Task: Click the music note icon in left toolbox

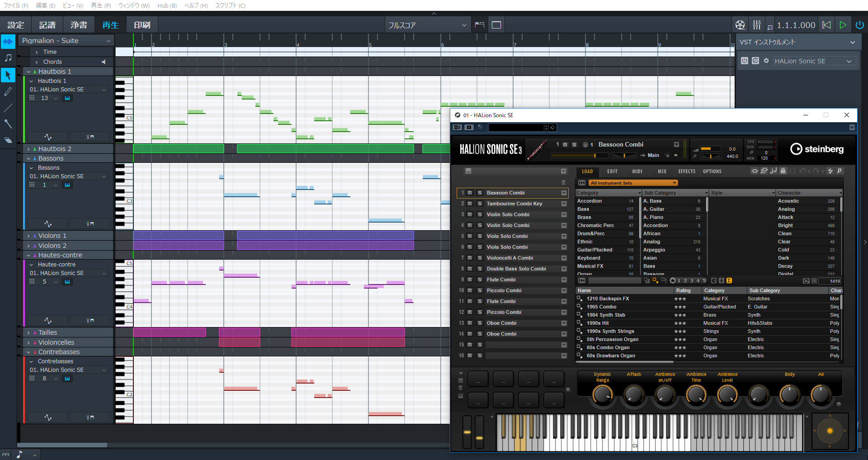Action: (x=8, y=58)
